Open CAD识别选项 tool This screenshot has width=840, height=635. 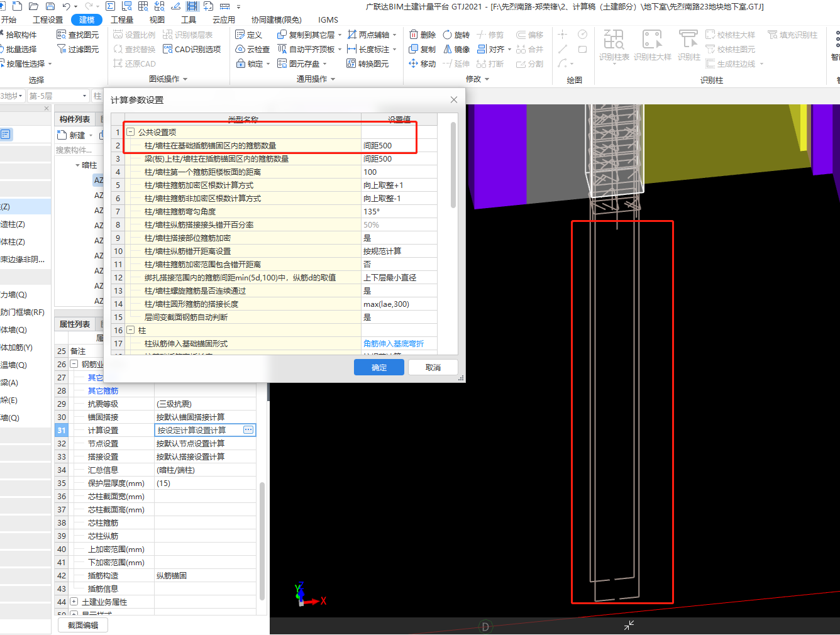(192, 49)
